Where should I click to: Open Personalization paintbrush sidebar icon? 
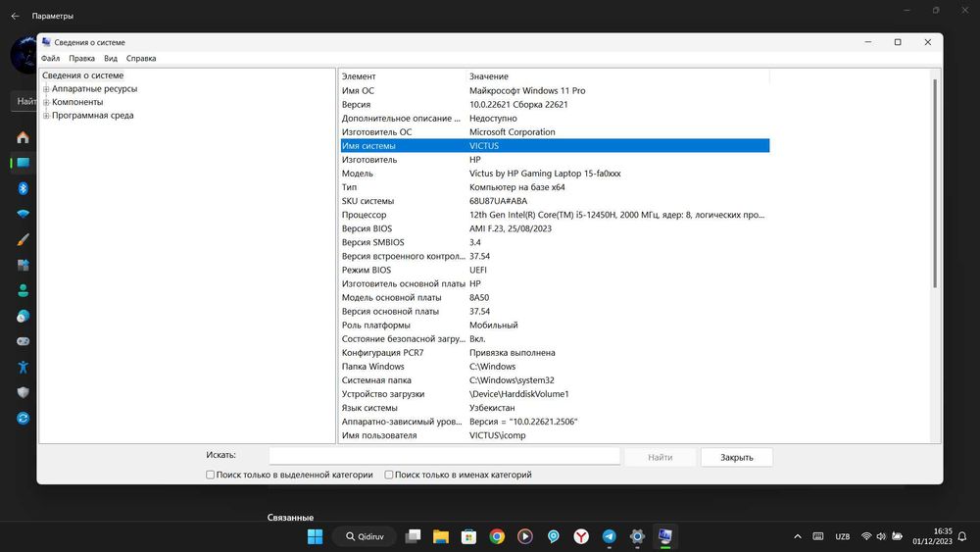click(23, 239)
